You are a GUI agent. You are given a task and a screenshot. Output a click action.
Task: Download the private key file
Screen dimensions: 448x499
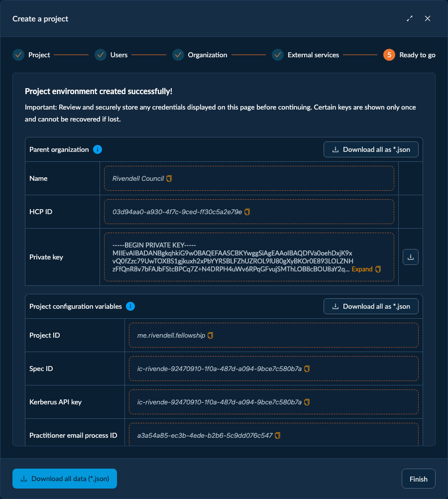pos(411,257)
